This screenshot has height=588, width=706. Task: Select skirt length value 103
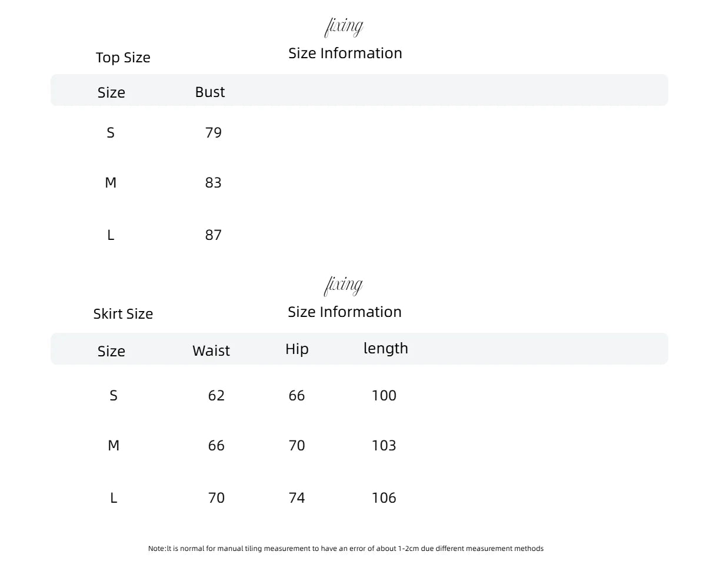[x=384, y=445]
